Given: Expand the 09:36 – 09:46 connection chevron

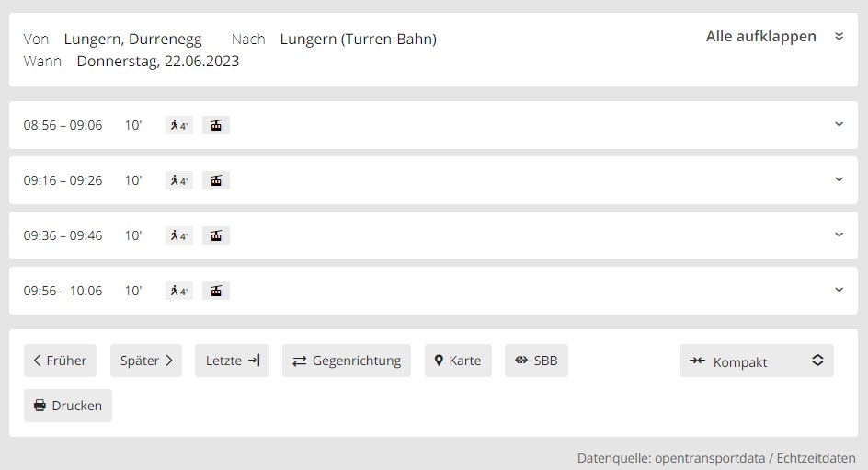Looking at the screenshot, I should (x=839, y=235).
